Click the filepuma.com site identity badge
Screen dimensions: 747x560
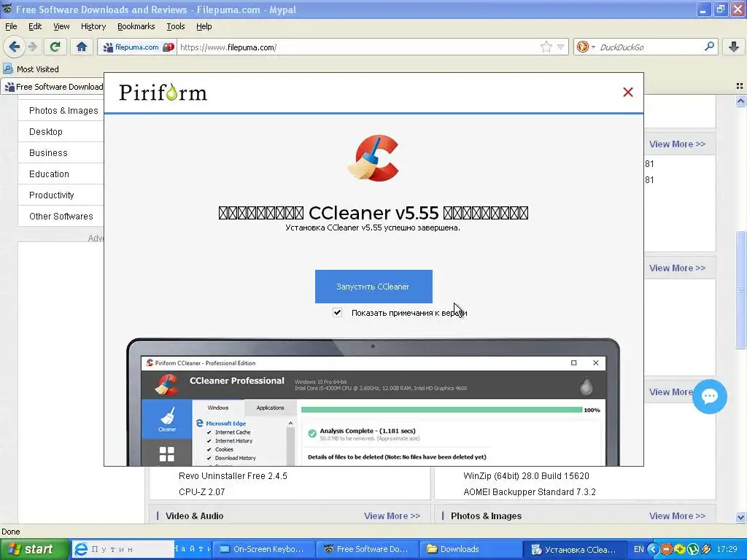point(137,47)
